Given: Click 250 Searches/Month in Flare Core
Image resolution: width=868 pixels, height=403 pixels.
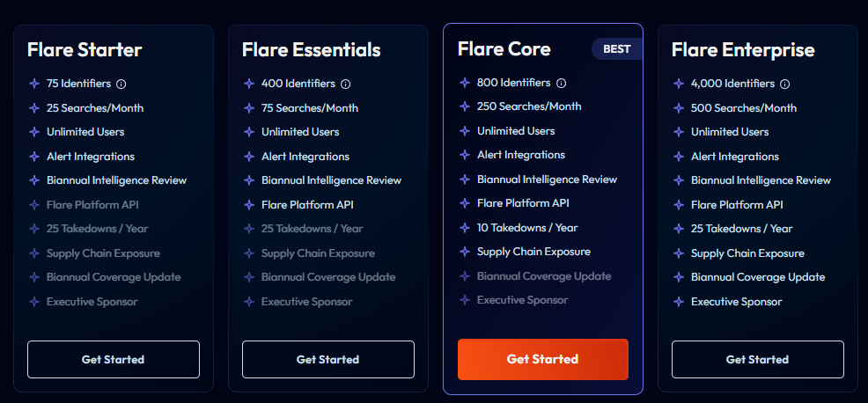Looking at the screenshot, I should click(x=529, y=106).
